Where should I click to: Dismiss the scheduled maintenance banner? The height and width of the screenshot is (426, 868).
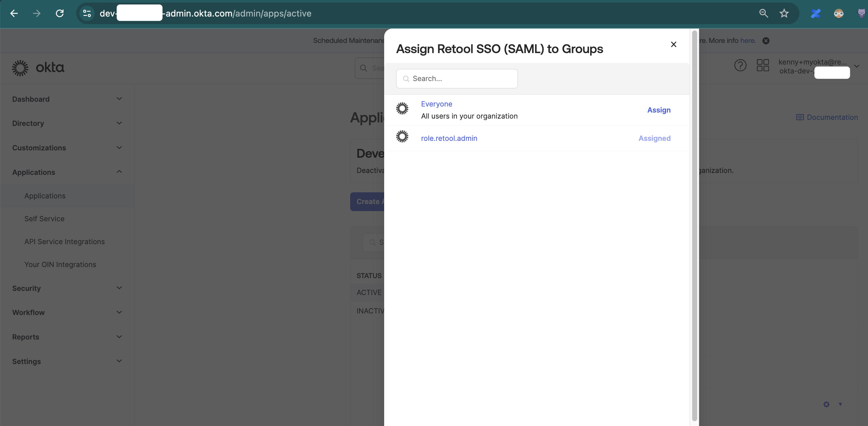tap(765, 41)
